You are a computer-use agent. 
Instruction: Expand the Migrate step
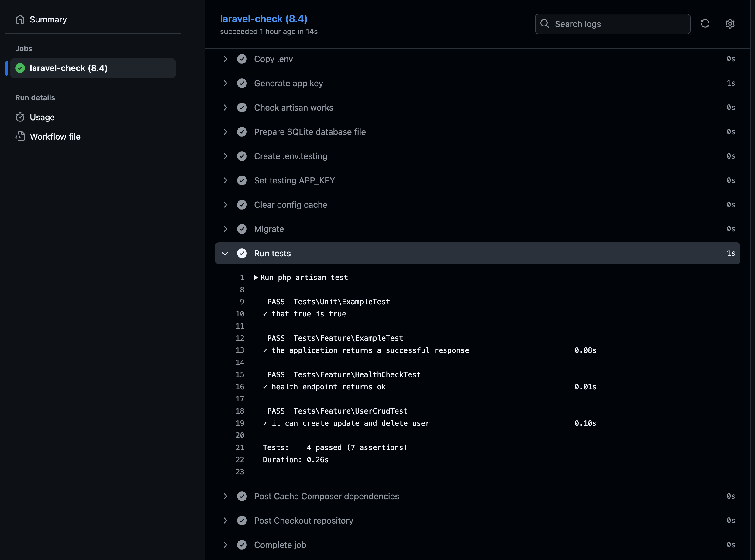click(226, 229)
